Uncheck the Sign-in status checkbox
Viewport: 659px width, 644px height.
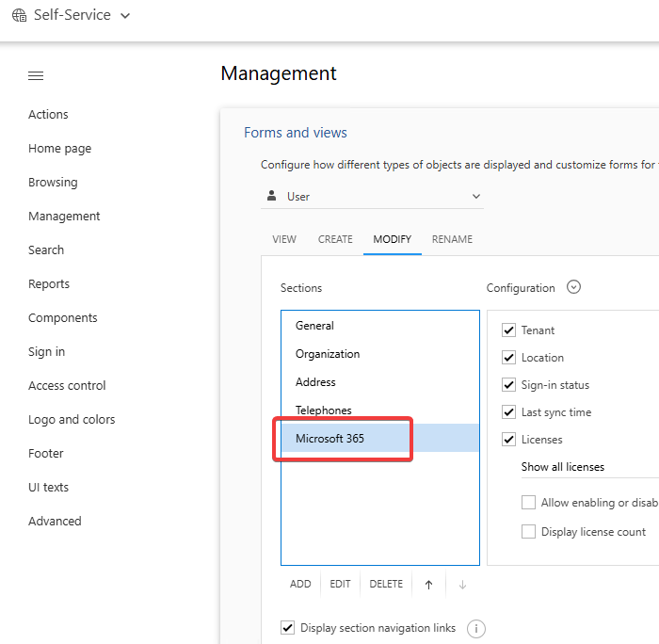tap(509, 385)
